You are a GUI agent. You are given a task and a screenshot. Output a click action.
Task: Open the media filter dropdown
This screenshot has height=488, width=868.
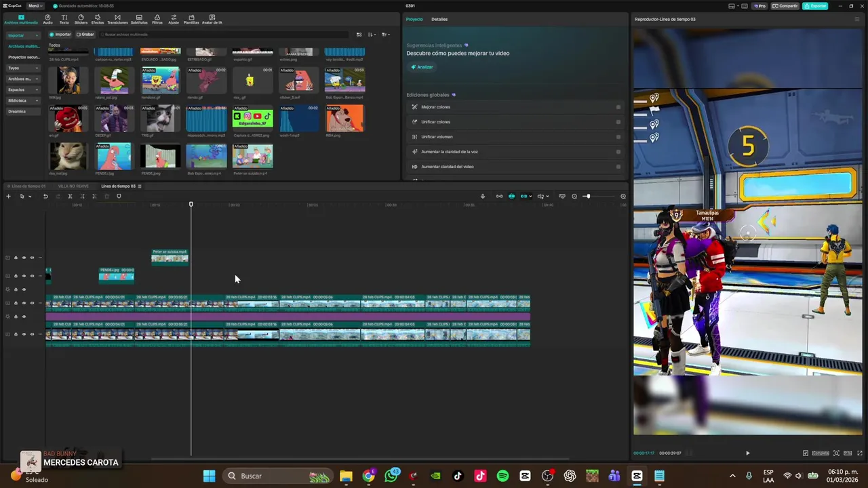click(x=385, y=35)
